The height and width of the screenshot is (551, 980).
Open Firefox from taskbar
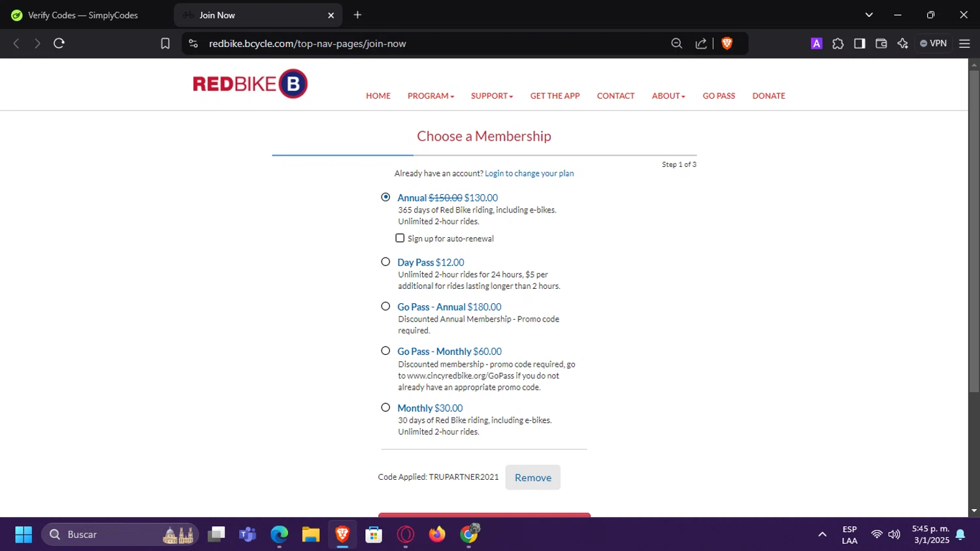[x=436, y=535]
